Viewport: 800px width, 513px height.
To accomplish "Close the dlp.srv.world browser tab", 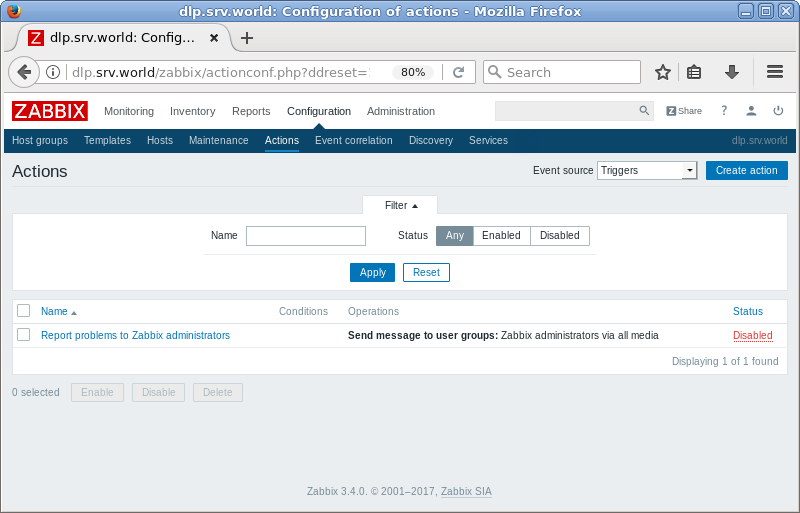I will coord(214,38).
